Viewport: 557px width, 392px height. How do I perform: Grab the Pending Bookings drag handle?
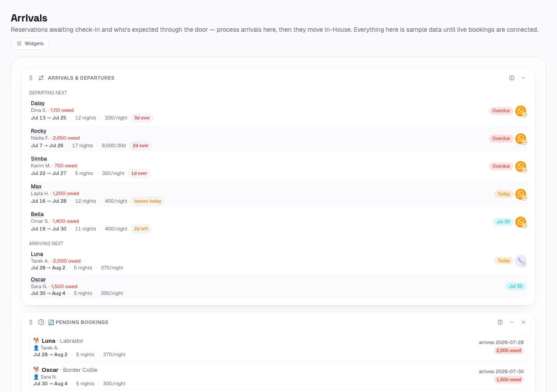click(x=31, y=322)
